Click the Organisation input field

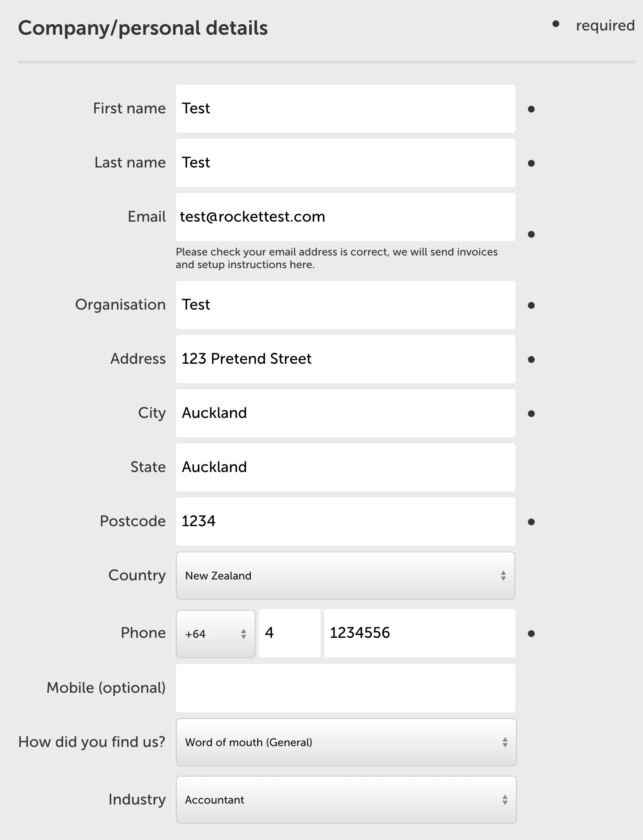point(345,305)
